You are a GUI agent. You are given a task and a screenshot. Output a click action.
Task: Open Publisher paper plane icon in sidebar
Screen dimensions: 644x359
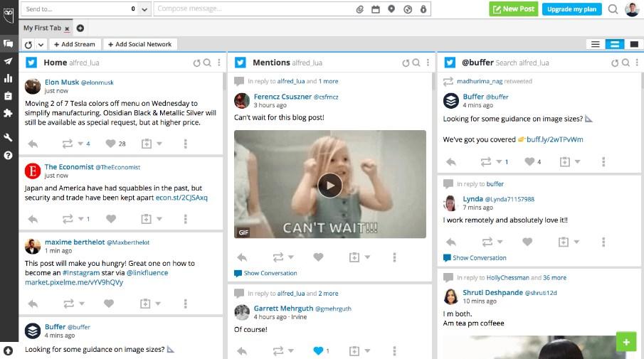(x=9, y=61)
